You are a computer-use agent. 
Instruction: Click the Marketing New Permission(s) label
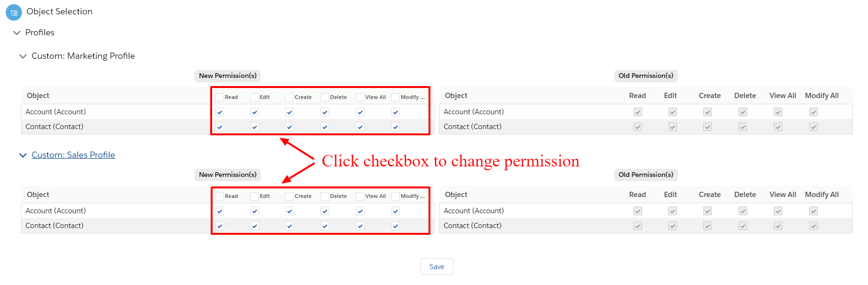point(228,76)
